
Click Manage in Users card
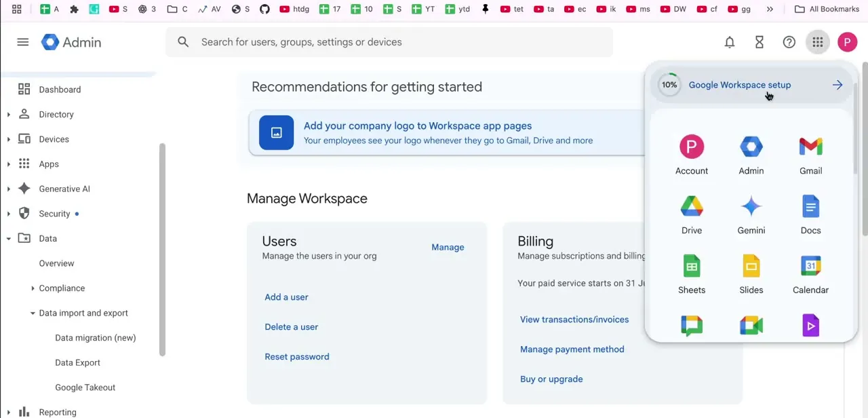[448, 247]
